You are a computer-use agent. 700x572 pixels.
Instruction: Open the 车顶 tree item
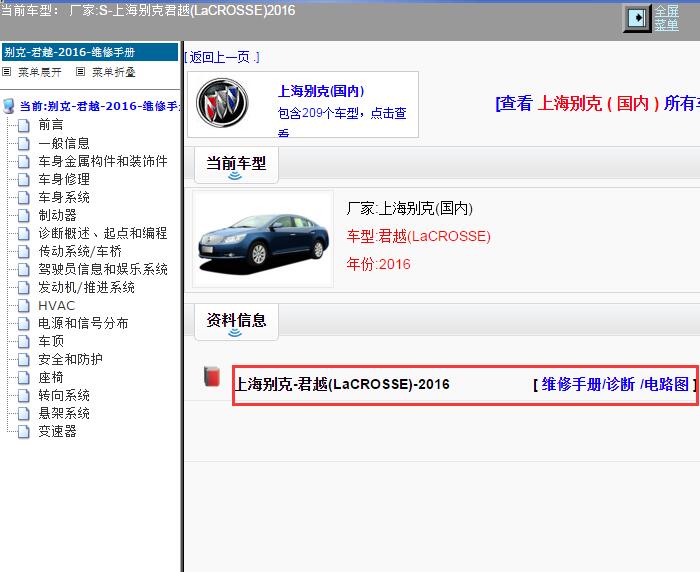click(x=51, y=341)
